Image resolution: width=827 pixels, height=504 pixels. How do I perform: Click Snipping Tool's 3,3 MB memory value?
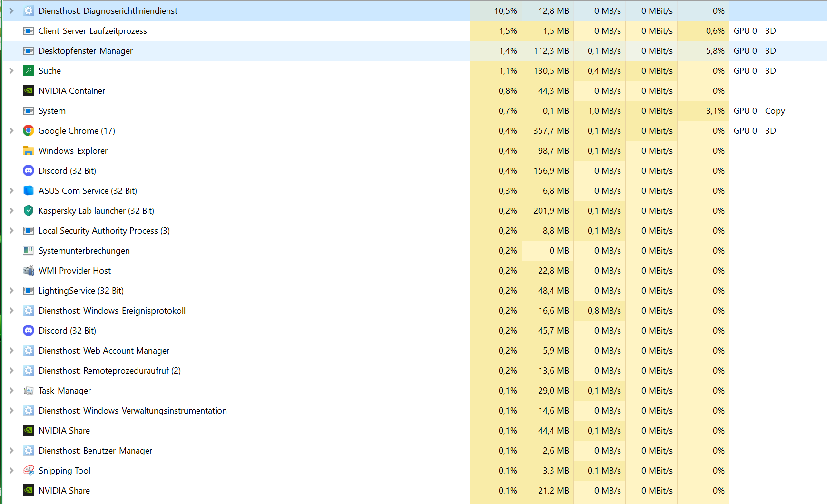tap(556, 471)
